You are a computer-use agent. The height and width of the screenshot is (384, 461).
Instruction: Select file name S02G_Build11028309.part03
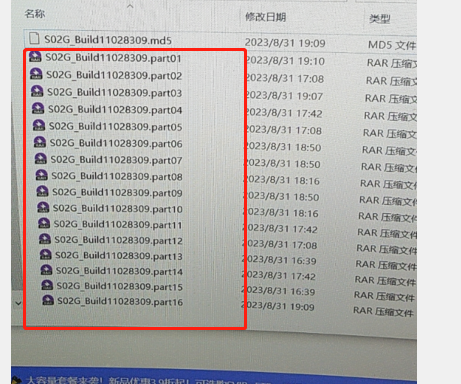click(114, 92)
